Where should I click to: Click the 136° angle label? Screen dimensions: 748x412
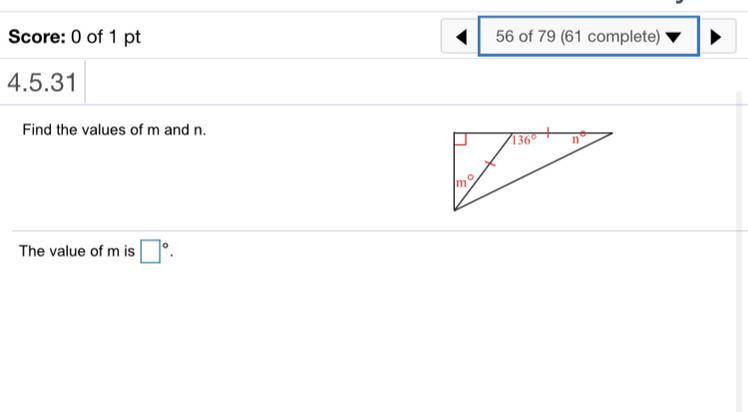point(525,140)
